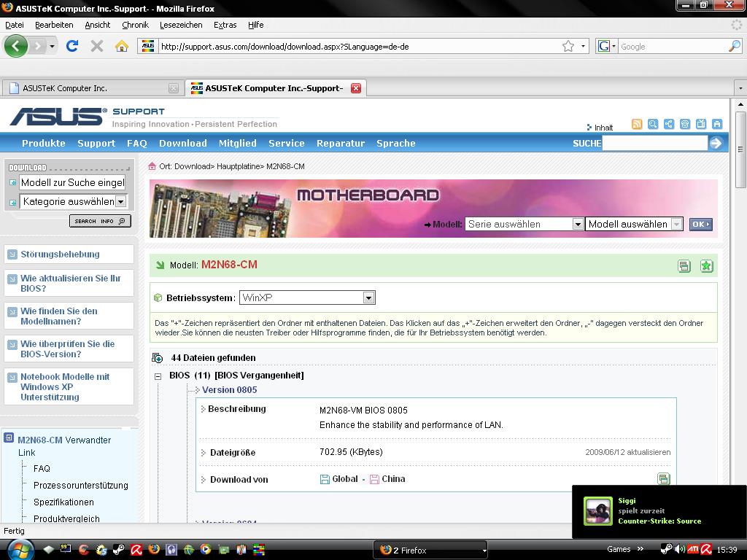The height and width of the screenshot is (560, 747).
Task: Click the OK button next to Modell
Action: pyautogui.click(x=700, y=225)
